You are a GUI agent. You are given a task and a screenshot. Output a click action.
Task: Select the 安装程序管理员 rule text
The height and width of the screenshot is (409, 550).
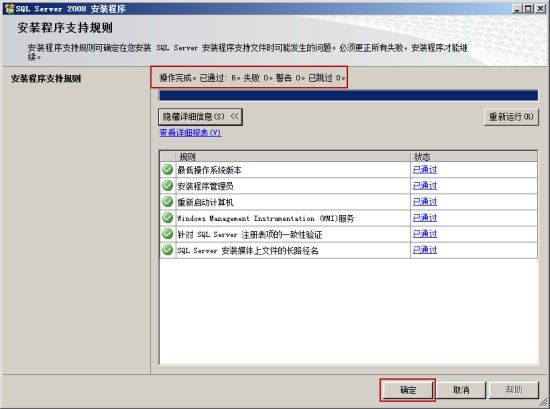click(205, 186)
